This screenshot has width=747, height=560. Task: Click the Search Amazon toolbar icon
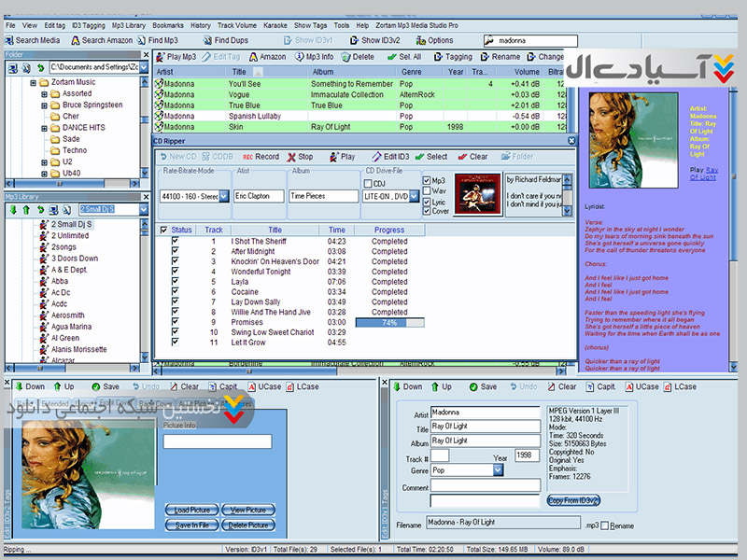[x=100, y=40]
